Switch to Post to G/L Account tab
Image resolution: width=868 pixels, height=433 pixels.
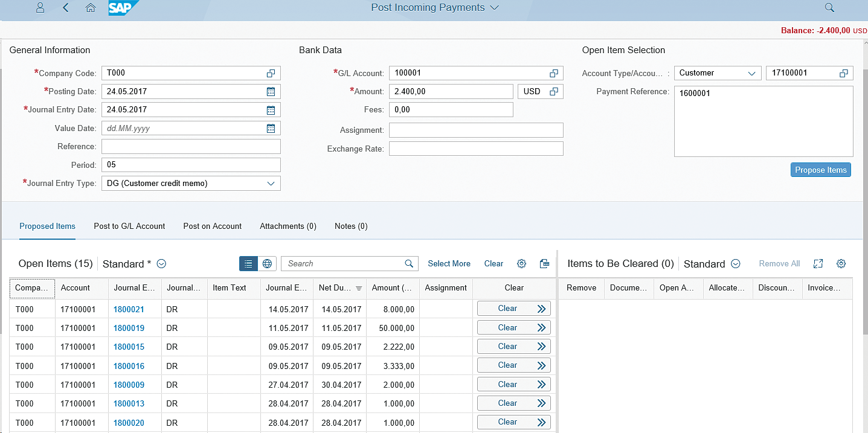click(x=129, y=226)
